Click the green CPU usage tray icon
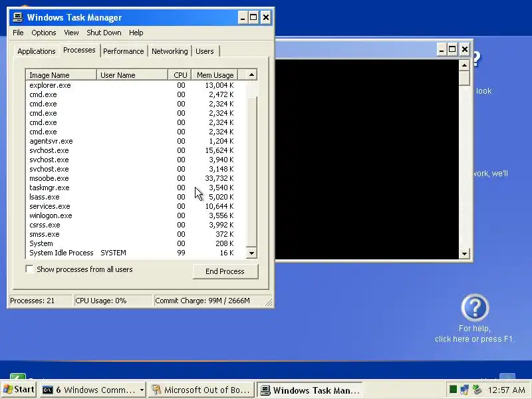The image size is (532, 399). pos(453,389)
